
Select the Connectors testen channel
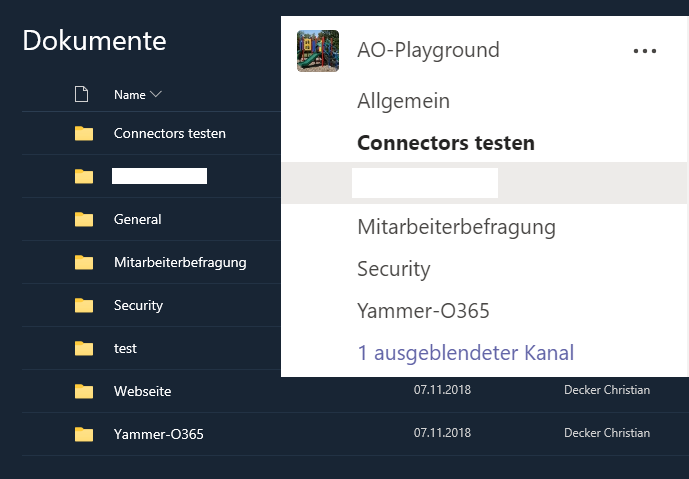point(446,143)
